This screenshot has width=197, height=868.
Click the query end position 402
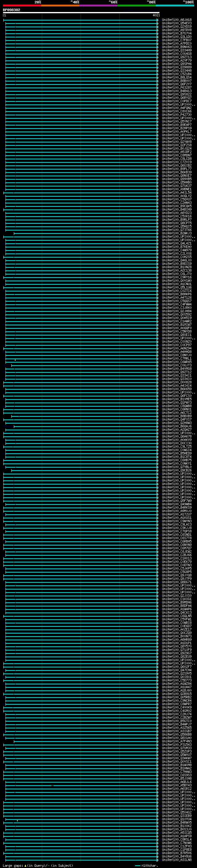pyautogui.click(x=155, y=15)
